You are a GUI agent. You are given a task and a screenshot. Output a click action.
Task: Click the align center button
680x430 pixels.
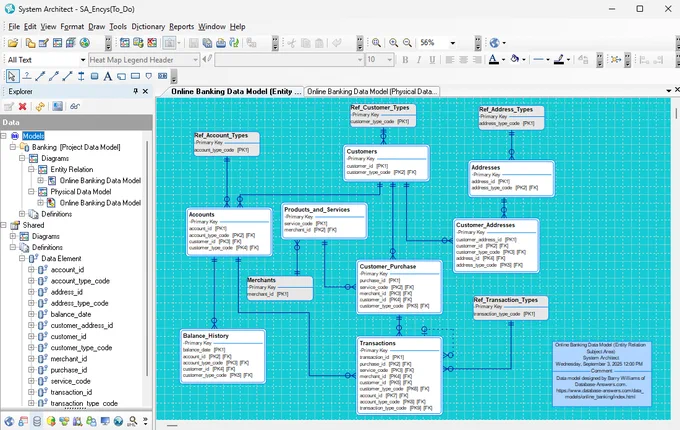(x=464, y=60)
